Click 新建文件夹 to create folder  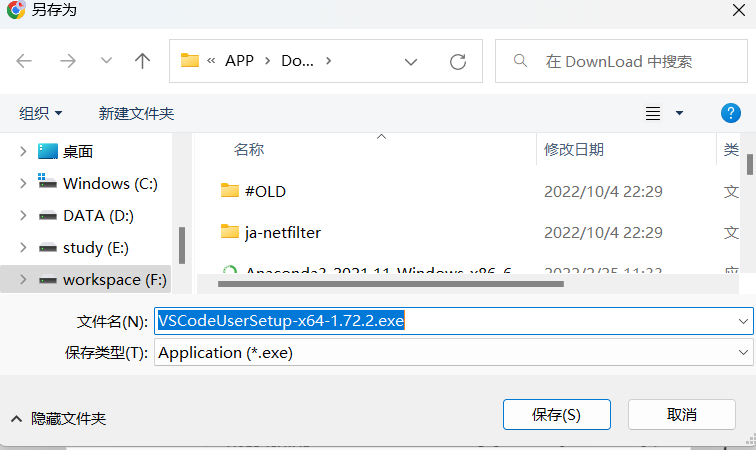click(136, 113)
